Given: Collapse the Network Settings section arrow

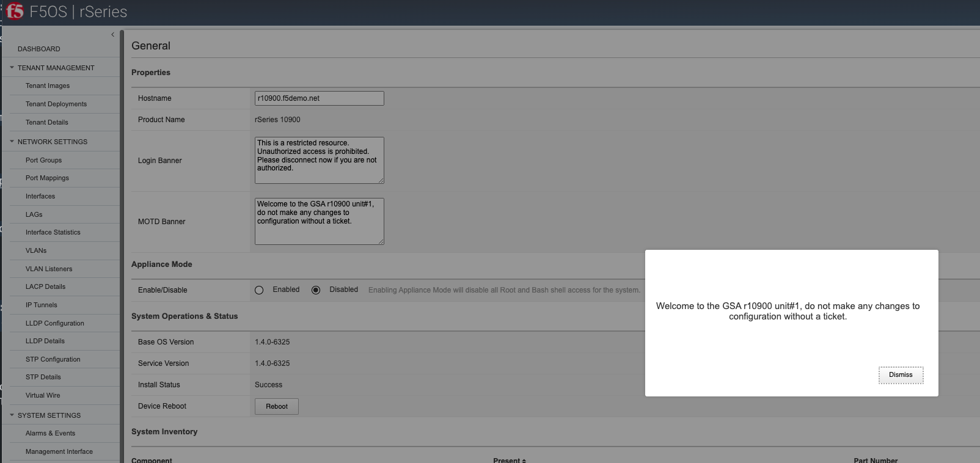Looking at the screenshot, I should click(x=12, y=142).
